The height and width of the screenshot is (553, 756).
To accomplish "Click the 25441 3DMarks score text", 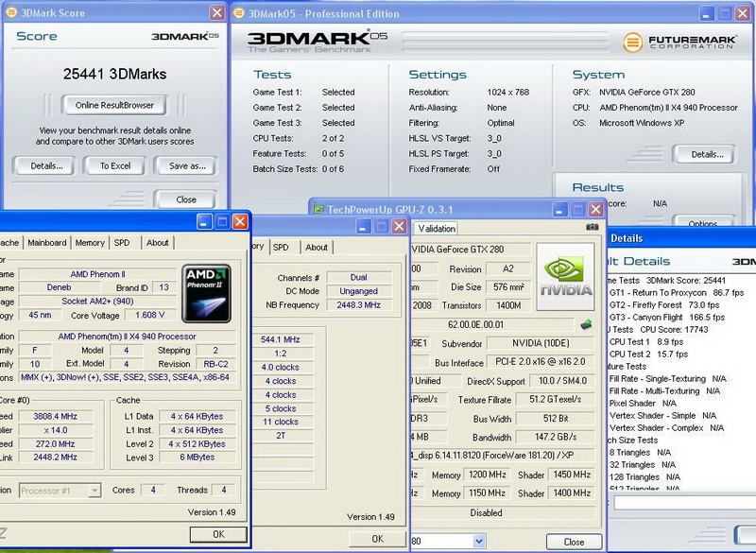I will click(x=114, y=74).
